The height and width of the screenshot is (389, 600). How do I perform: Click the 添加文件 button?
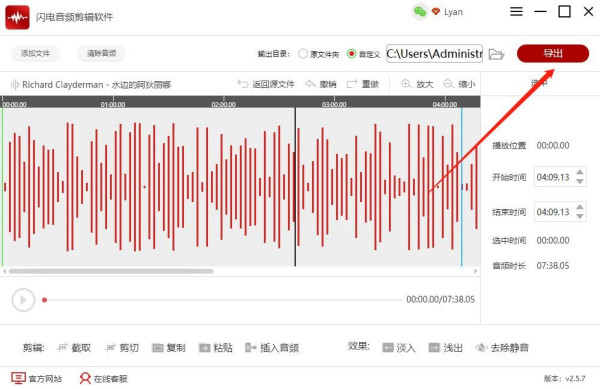36,54
